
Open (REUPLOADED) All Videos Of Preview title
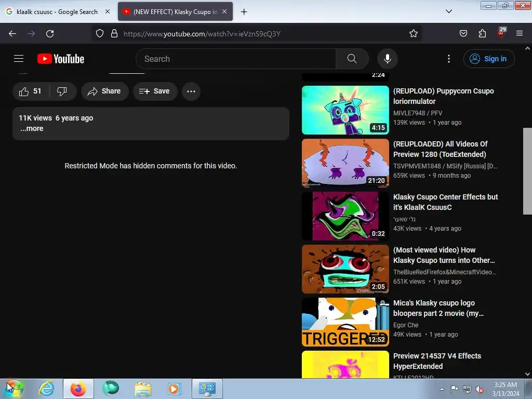(441, 149)
